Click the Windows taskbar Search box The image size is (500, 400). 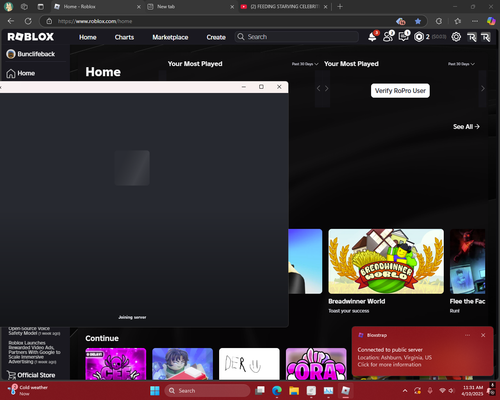[x=207, y=391]
